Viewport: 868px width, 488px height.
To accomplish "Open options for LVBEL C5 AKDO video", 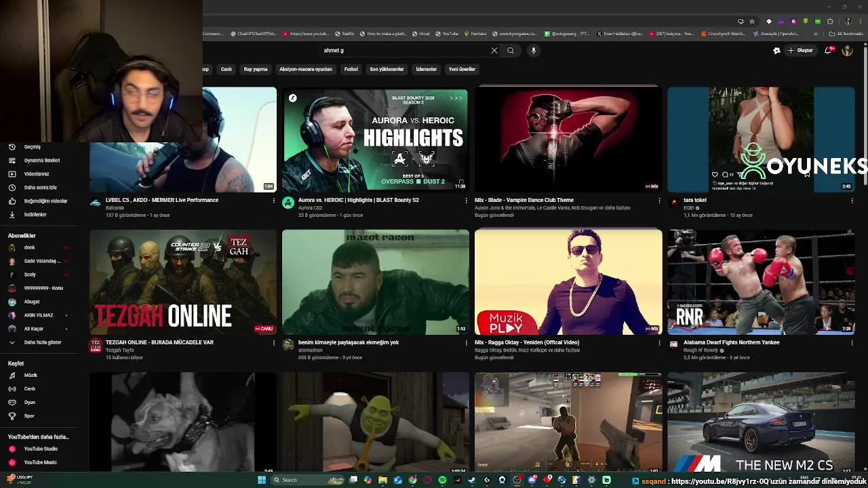I will point(274,201).
